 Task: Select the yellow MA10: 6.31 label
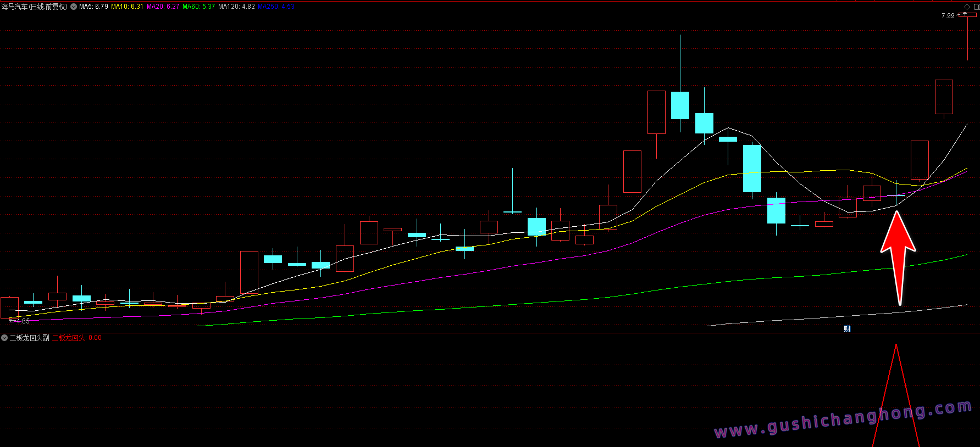pos(127,7)
